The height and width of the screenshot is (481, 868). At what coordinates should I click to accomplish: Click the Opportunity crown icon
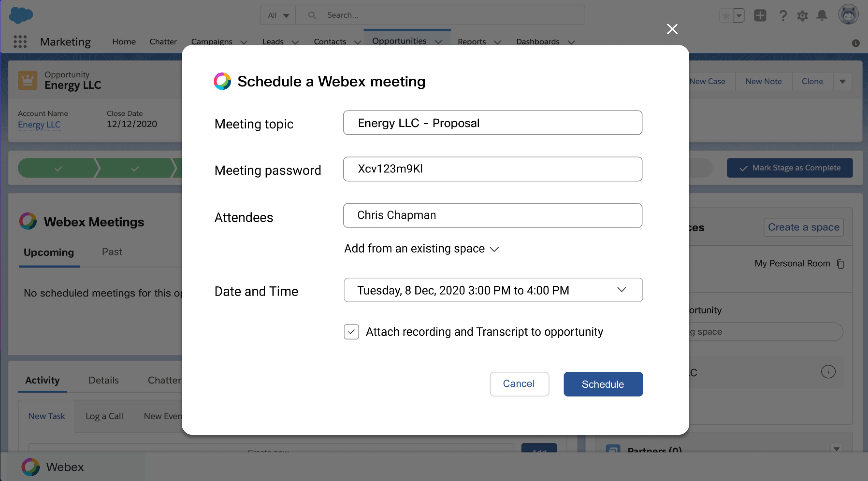coord(28,80)
